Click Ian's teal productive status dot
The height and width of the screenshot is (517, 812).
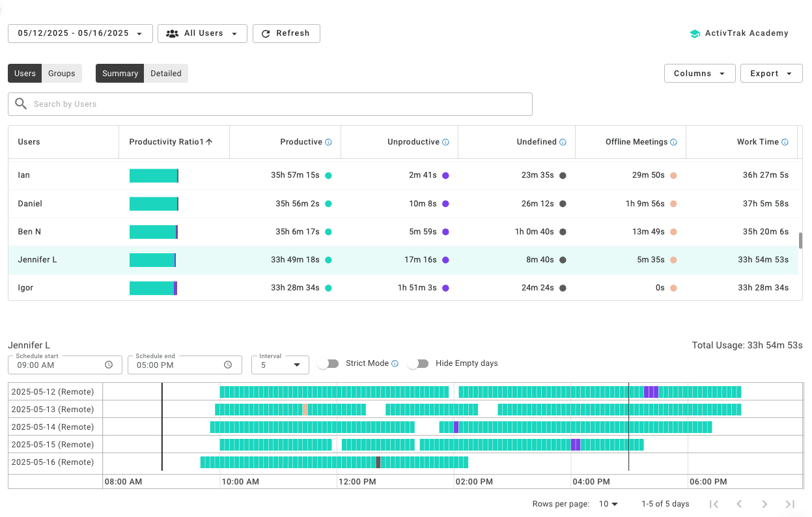pos(328,176)
